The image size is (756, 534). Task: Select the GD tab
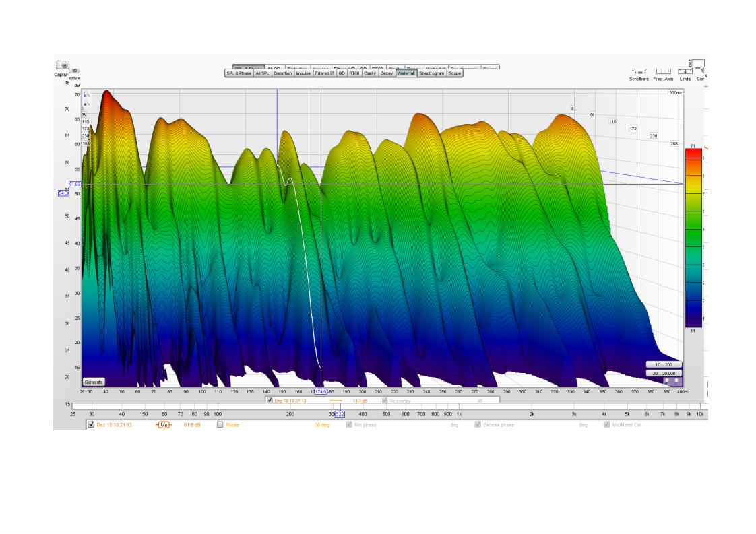(x=342, y=73)
